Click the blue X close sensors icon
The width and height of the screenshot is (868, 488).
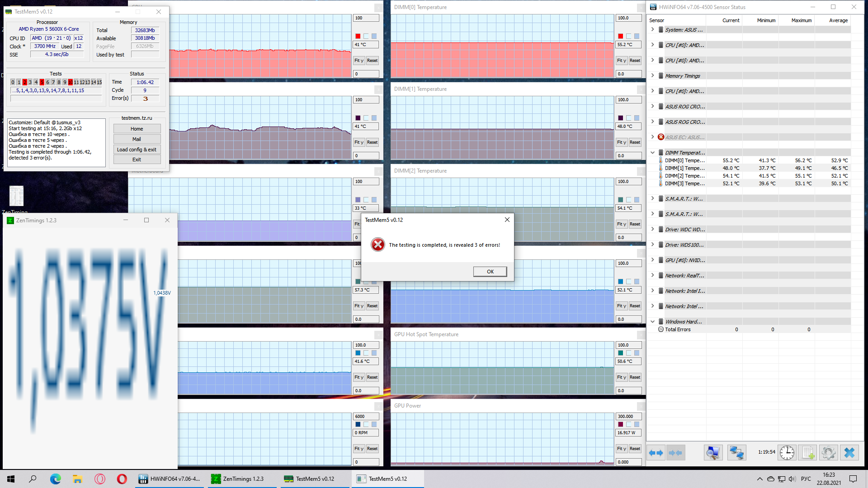849,453
